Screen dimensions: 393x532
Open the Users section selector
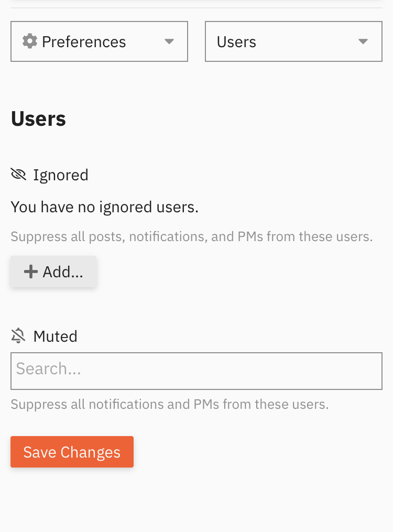coord(293,41)
